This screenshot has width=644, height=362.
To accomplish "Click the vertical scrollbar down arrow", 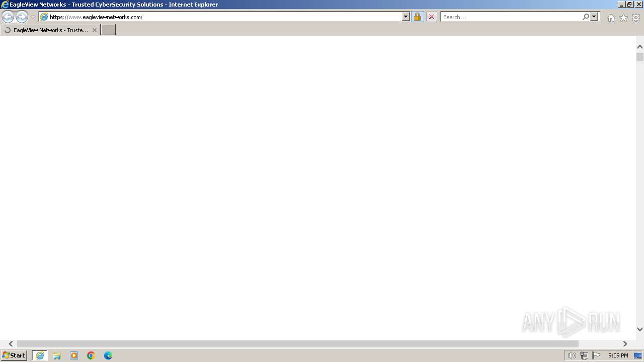I will coord(640,329).
